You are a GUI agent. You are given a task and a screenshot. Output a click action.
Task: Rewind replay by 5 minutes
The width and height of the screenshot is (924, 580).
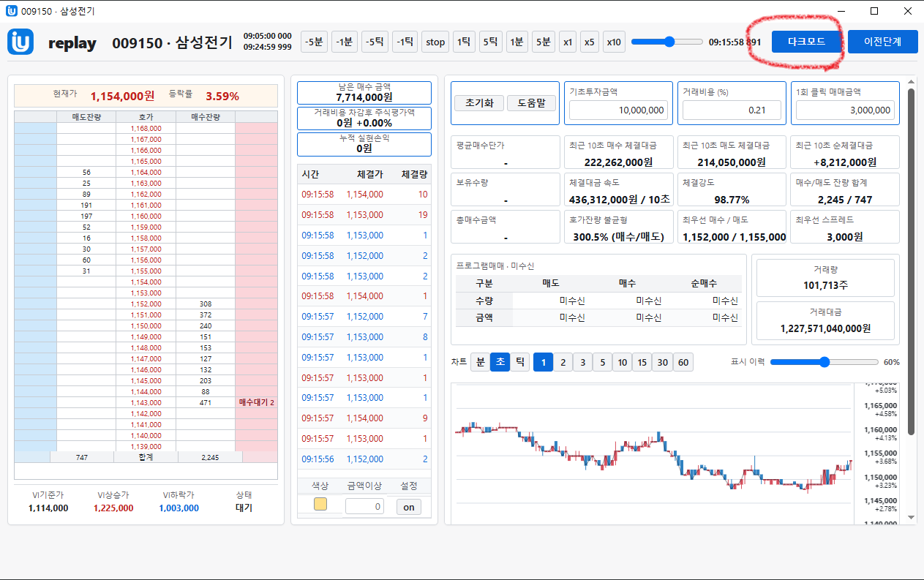(x=315, y=42)
